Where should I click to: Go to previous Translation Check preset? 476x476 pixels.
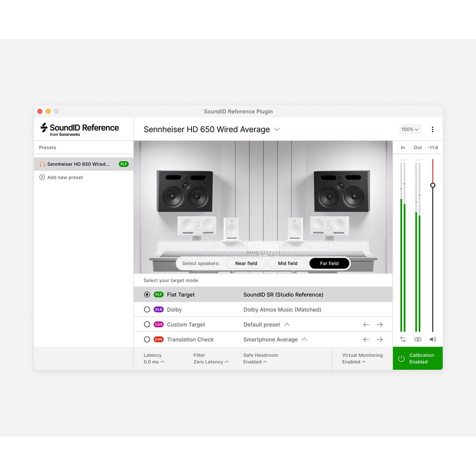[x=366, y=340]
